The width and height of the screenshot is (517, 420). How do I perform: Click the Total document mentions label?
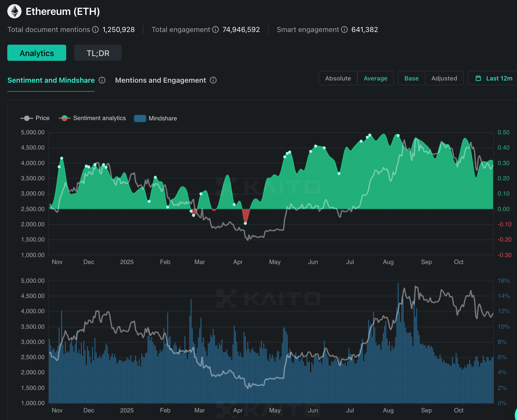49,29
